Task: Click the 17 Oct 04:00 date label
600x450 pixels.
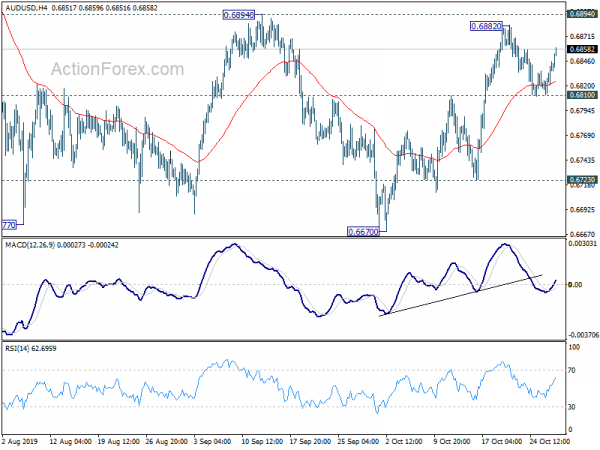Action: 502,441
